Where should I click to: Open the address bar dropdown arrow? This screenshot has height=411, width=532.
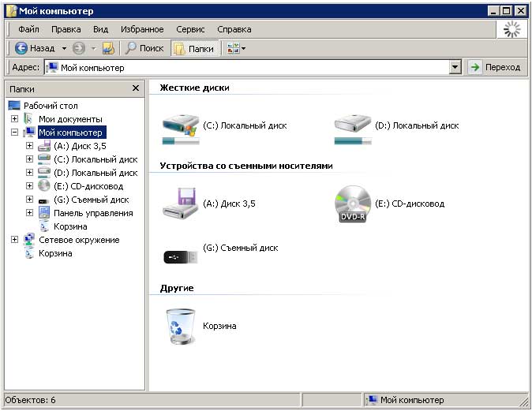click(455, 68)
